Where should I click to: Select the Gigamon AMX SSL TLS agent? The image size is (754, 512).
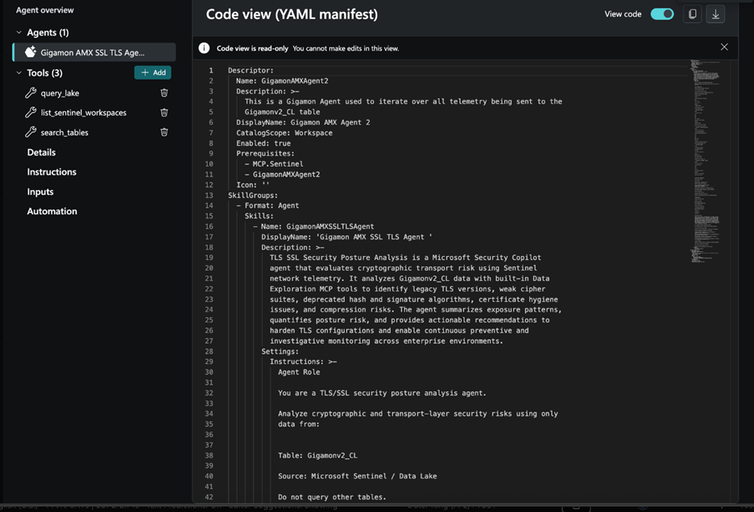[94, 52]
